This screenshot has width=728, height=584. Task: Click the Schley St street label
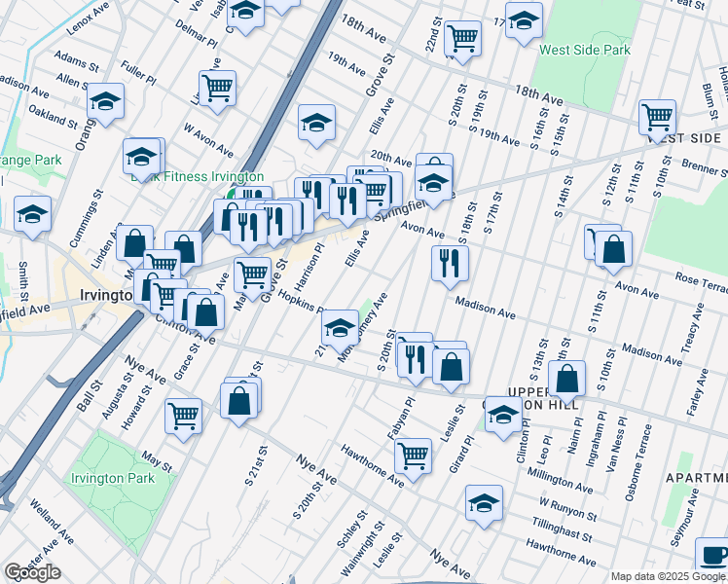coord(352,529)
